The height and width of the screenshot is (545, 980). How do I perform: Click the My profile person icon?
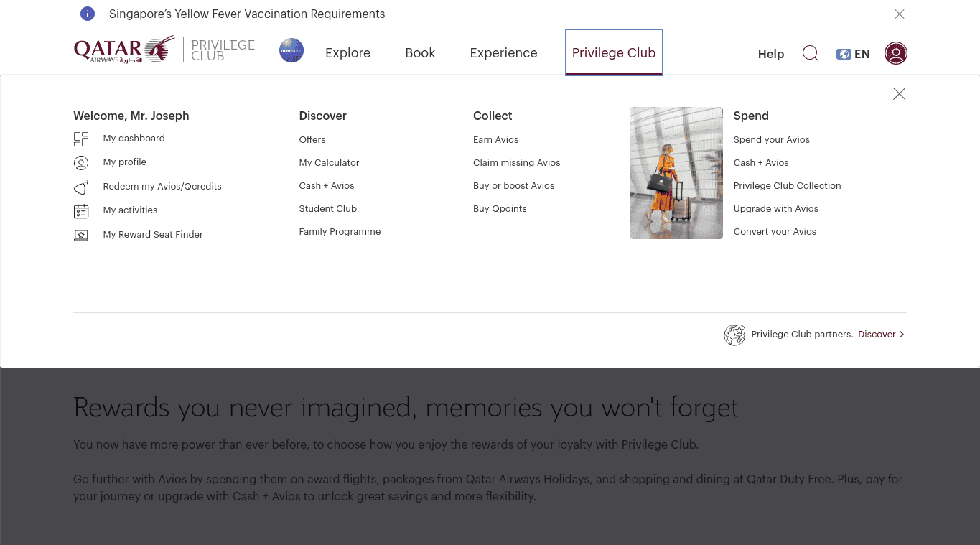[x=81, y=163]
